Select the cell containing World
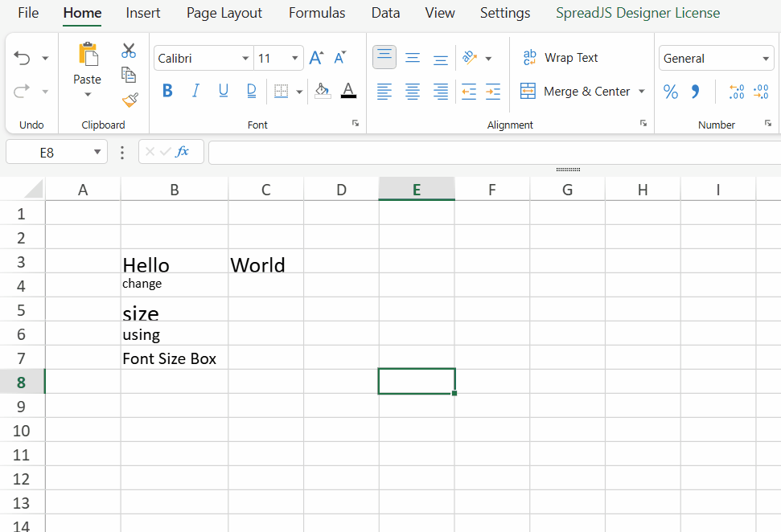Image resolution: width=781 pixels, height=532 pixels. [266, 261]
